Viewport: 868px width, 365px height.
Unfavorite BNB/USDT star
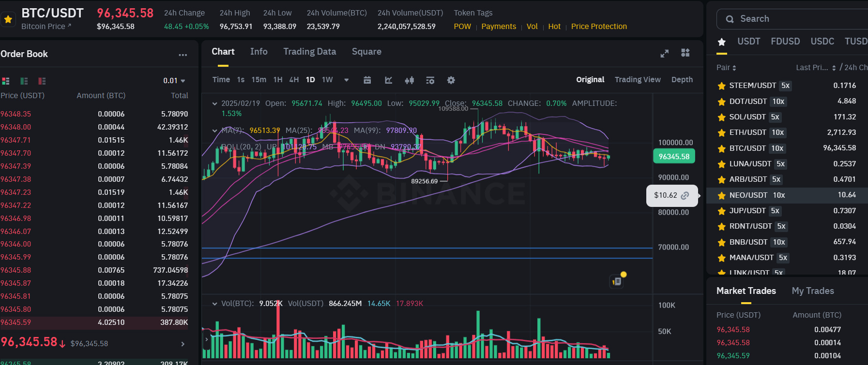click(721, 242)
